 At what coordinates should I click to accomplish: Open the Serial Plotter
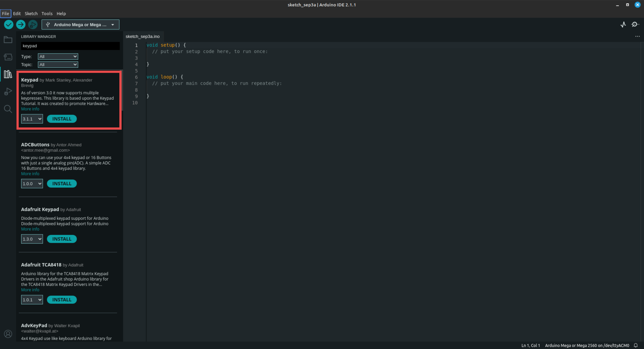623,24
